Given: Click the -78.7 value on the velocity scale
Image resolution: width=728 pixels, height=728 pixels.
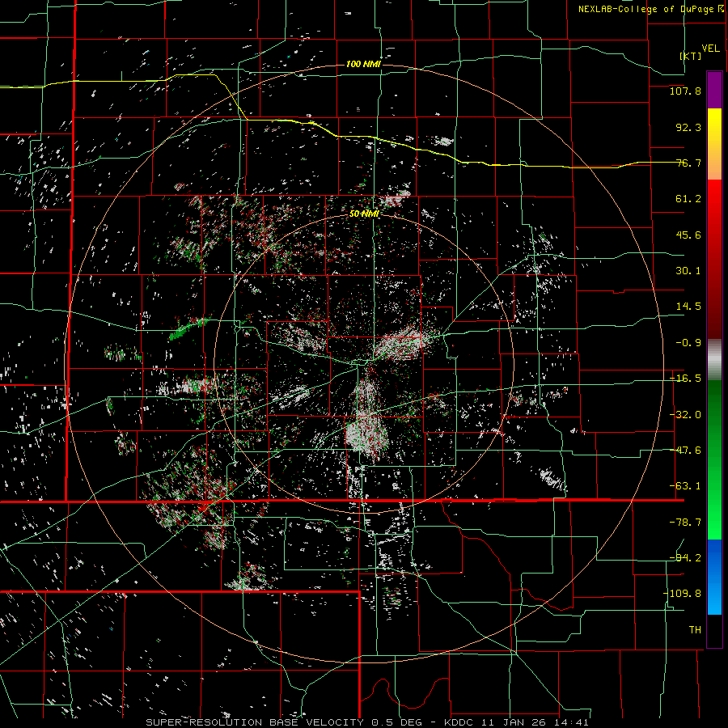Looking at the screenshot, I should pyautogui.click(x=685, y=523).
